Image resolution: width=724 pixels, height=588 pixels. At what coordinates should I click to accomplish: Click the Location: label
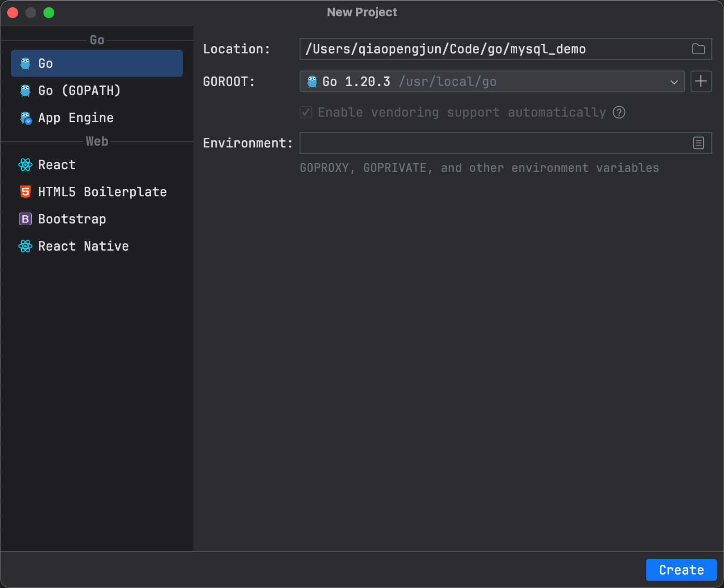tap(236, 49)
